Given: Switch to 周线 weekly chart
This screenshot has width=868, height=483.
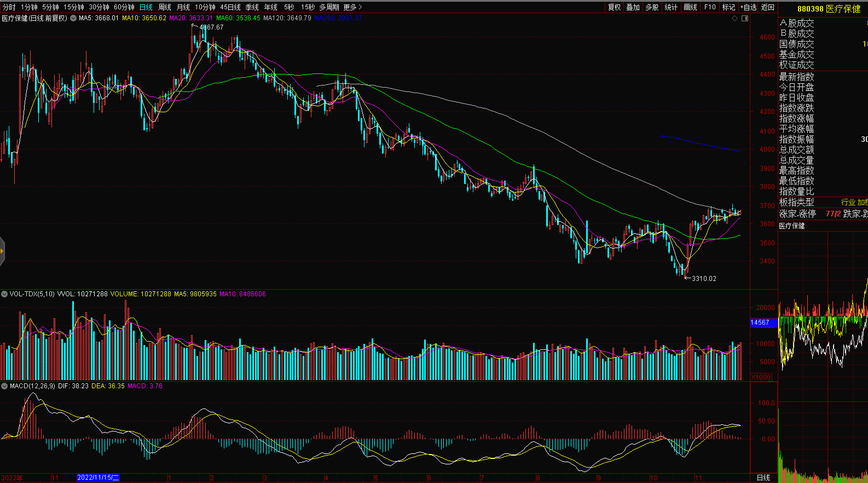Looking at the screenshot, I should (165, 7).
